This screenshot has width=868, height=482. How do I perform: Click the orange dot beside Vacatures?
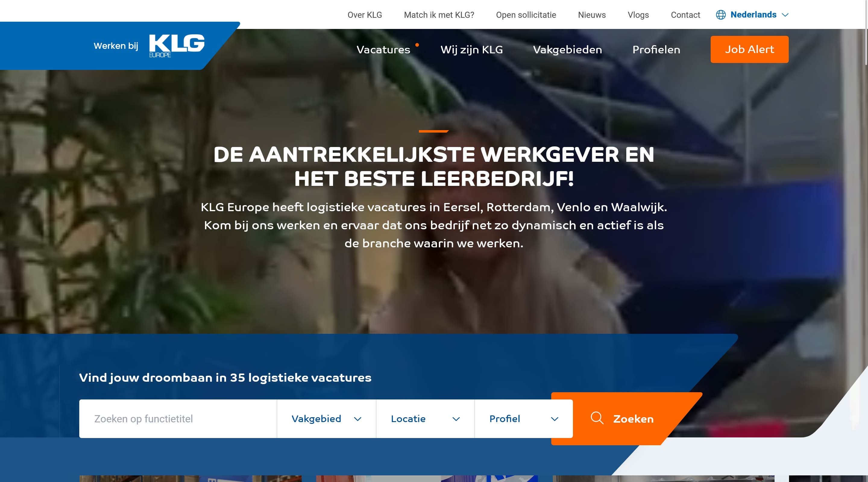coord(417,45)
